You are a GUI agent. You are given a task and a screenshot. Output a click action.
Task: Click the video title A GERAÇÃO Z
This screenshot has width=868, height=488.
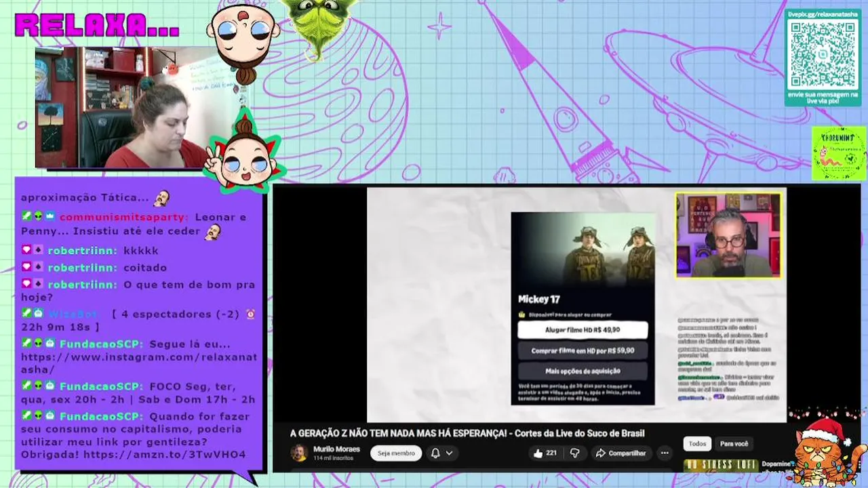467,433
